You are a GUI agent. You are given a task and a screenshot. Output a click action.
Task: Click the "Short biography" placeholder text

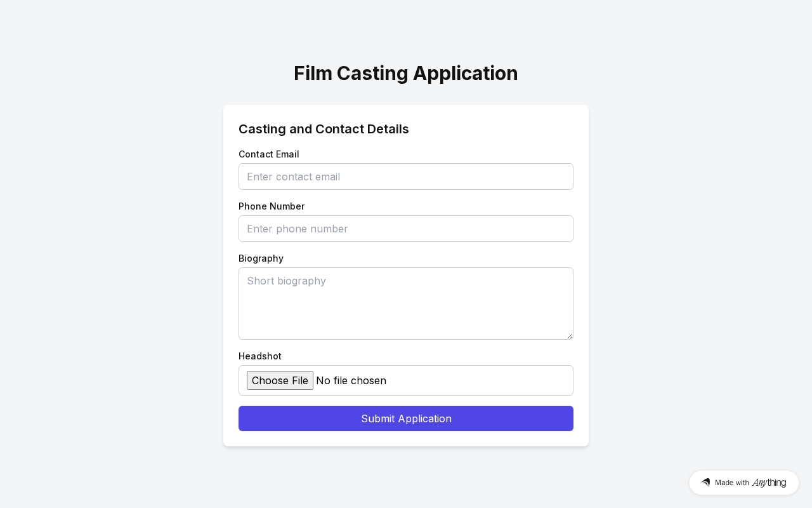(287, 281)
